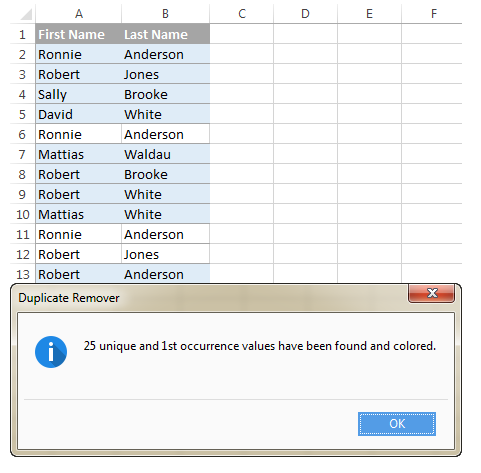Select cell containing Sally
Image resolution: width=481 pixels, height=473 pixels.
pos(79,94)
